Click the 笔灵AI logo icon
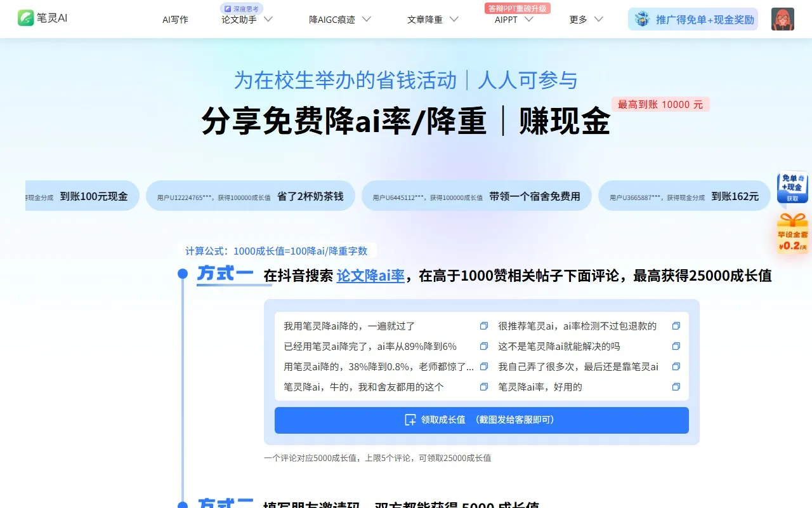This screenshot has width=812, height=508. (26, 18)
